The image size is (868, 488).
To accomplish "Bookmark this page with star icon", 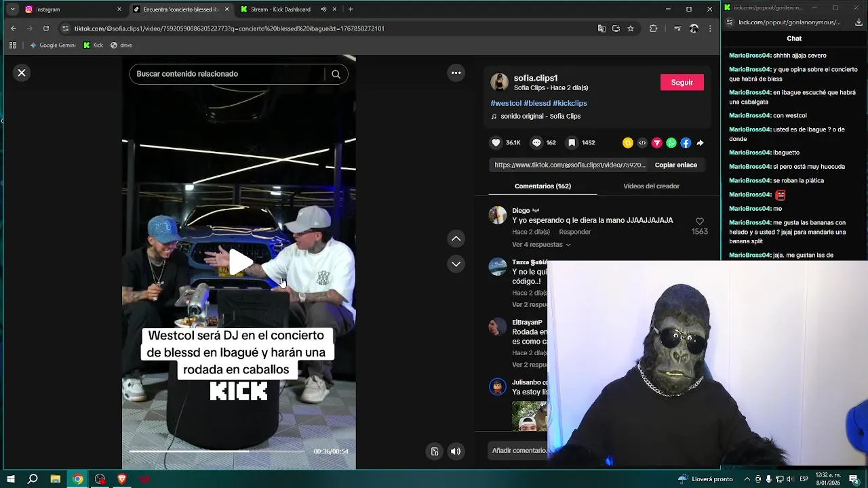I will [x=631, y=28].
